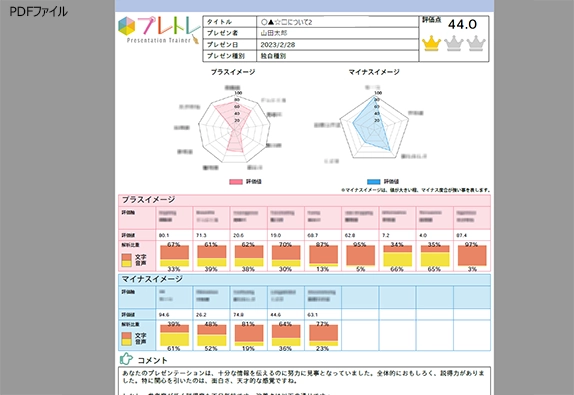Click the 95% percentage label
Screen dimensions: 574x395
[360, 244]
